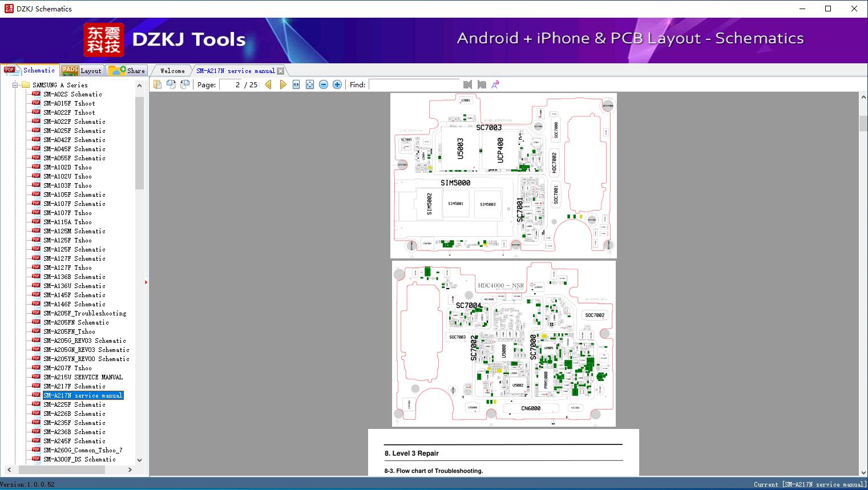Click the PDF icon beside SM-A245F Schematic
Image resolution: width=868 pixels, height=490 pixels.
pyautogui.click(x=36, y=440)
